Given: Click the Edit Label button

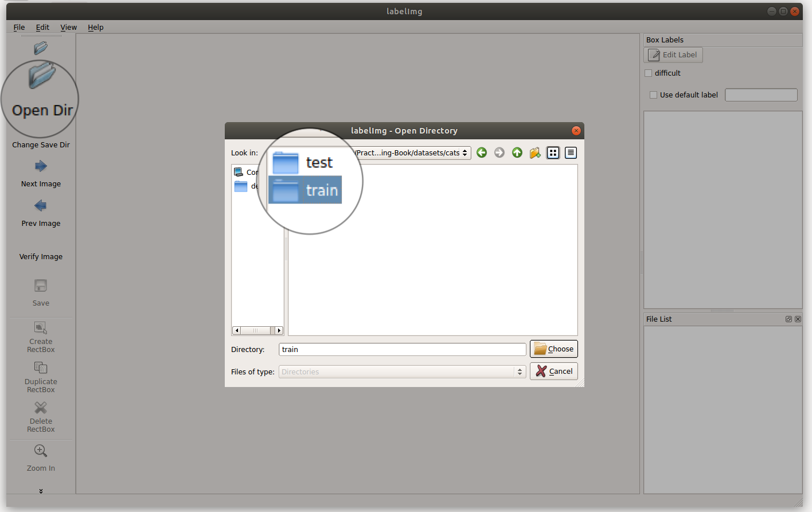Looking at the screenshot, I should [x=673, y=55].
